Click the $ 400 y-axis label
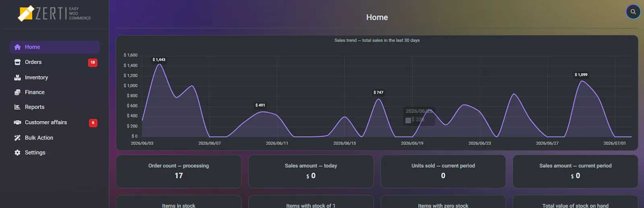Viewport: 644px width, 208px height. tap(132, 116)
